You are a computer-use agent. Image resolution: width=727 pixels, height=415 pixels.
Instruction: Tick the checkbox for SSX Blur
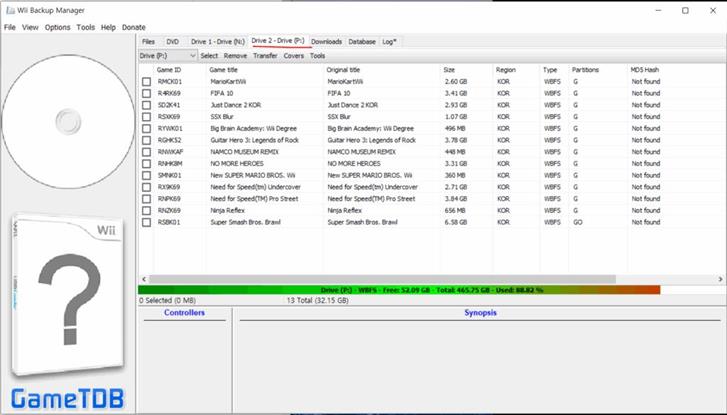pyautogui.click(x=147, y=117)
